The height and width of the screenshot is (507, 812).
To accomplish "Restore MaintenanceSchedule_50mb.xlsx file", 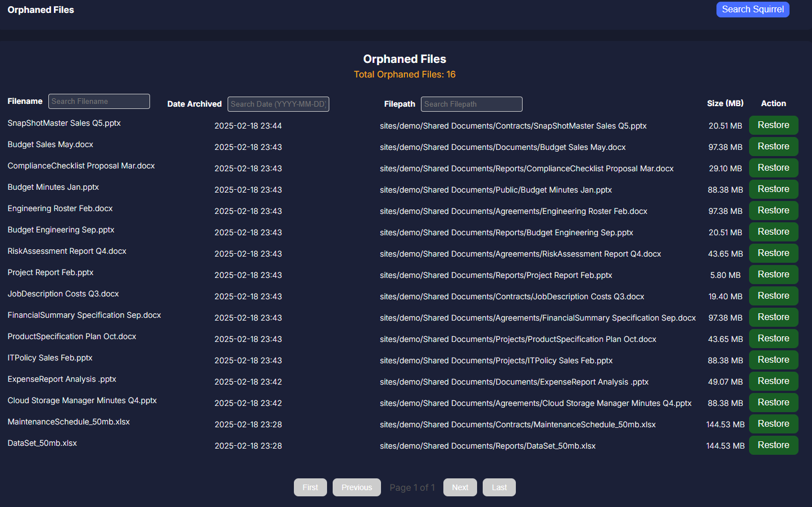I will [x=773, y=424].
